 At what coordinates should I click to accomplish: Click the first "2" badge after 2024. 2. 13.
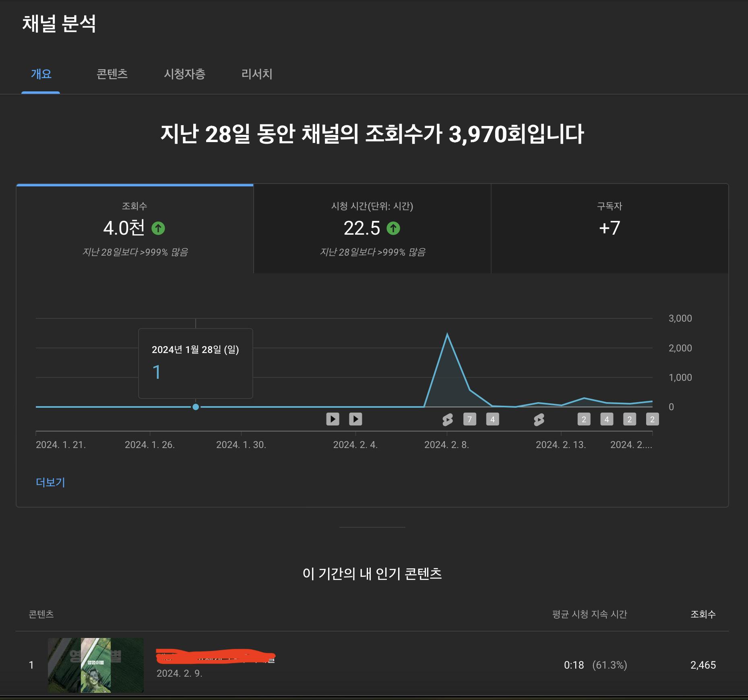click(584, 419)
